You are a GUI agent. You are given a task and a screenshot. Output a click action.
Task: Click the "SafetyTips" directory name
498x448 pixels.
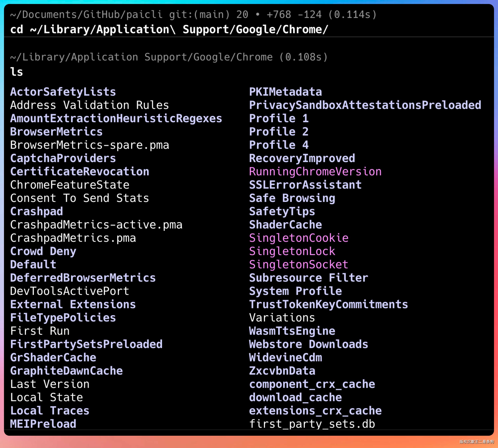(282, 211)
